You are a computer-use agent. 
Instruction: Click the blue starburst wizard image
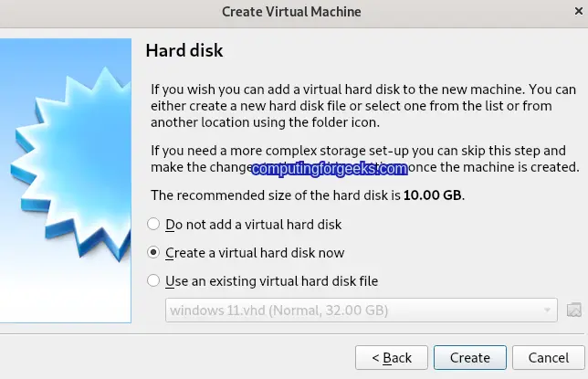coord(66,180)
